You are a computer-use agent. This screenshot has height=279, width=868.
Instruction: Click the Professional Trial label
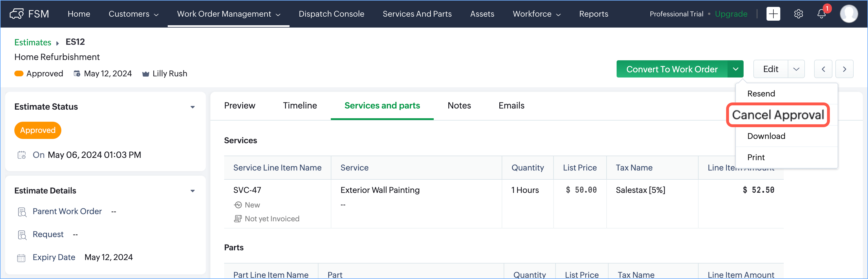click(x=676, y=14)
